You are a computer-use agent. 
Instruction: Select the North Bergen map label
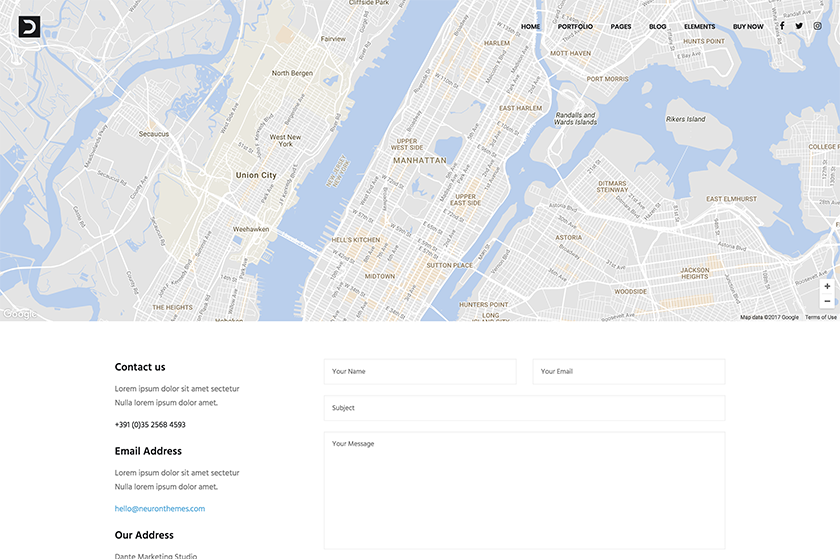pyautogui.click(x=292, y=73)
